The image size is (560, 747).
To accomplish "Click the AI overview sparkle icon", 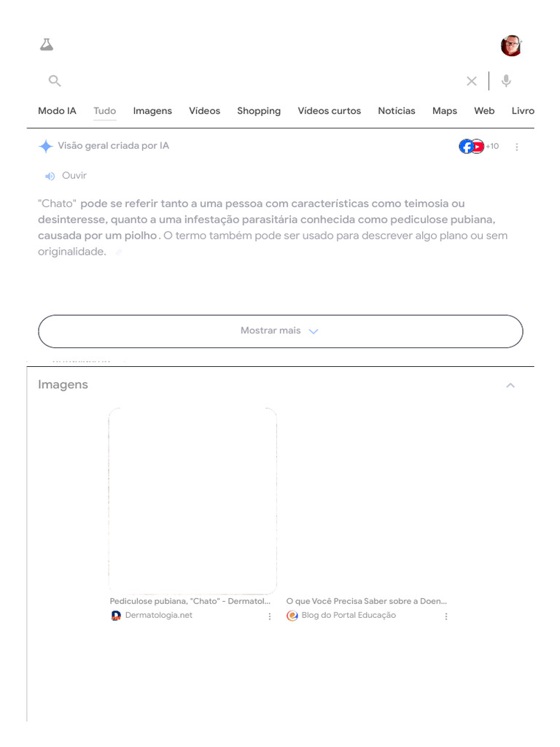I will [46, 147].
